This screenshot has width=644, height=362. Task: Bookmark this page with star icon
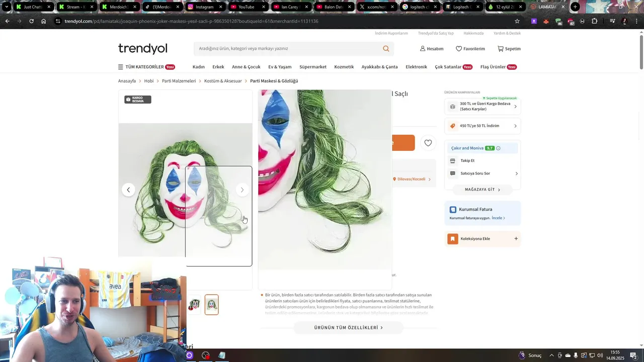(x=517, y=21)
